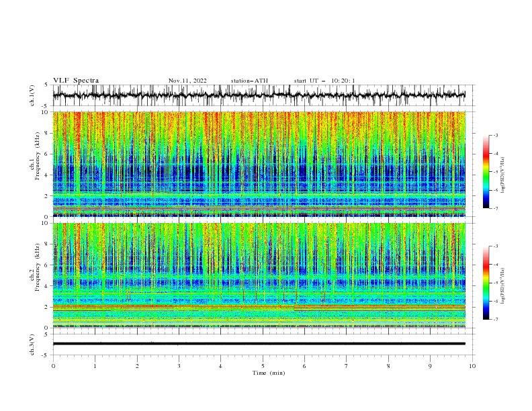Select the lower 'log(PSD)(V²/Hz)' colorbar label
The image size is (532, 411).
pyautogui.click(x=502, y=286)
